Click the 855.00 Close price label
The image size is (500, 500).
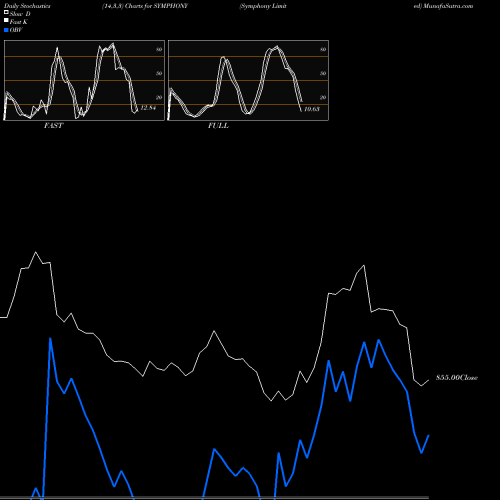coord(457,378)
